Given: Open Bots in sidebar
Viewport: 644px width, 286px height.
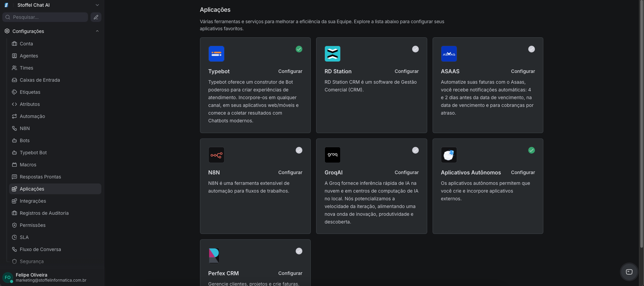Looking at the screenshot, I should coord(55,140).
